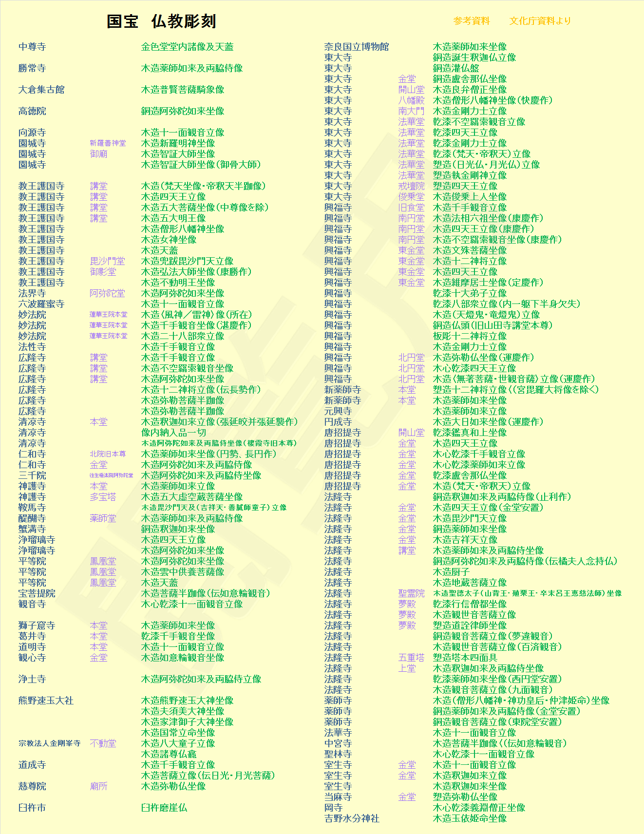Select the temple name 三千院

[32, 475]
